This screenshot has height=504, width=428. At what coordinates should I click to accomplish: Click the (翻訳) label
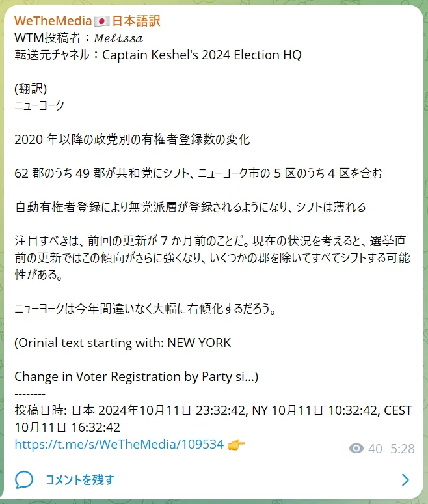[x=31, y=89]
